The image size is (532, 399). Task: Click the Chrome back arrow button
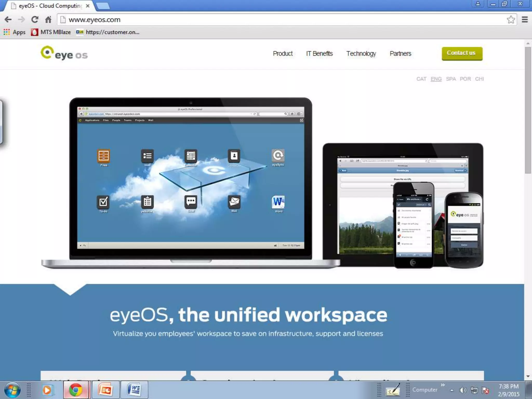point(8,19)
